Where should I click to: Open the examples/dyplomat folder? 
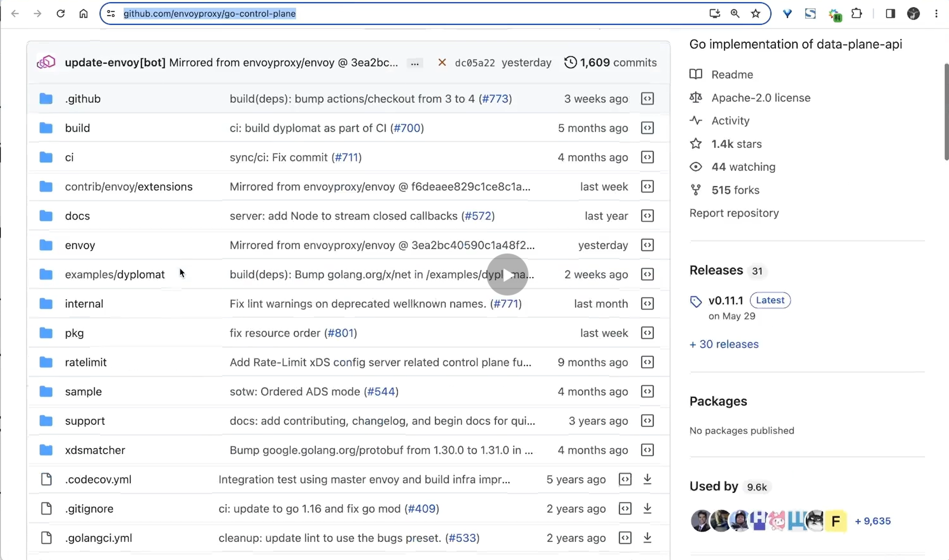(115, 275)
